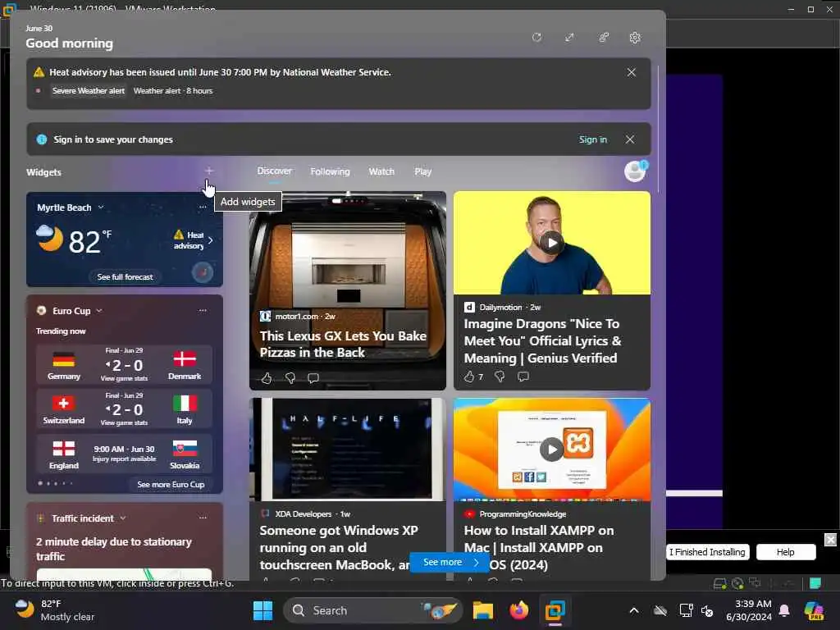Dismiss the sign in banner
840x630 pixels.
(x=630, y=139)
